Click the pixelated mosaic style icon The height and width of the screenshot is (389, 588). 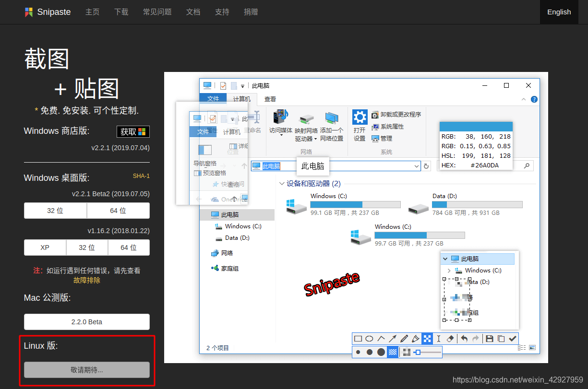pos(407,352)
